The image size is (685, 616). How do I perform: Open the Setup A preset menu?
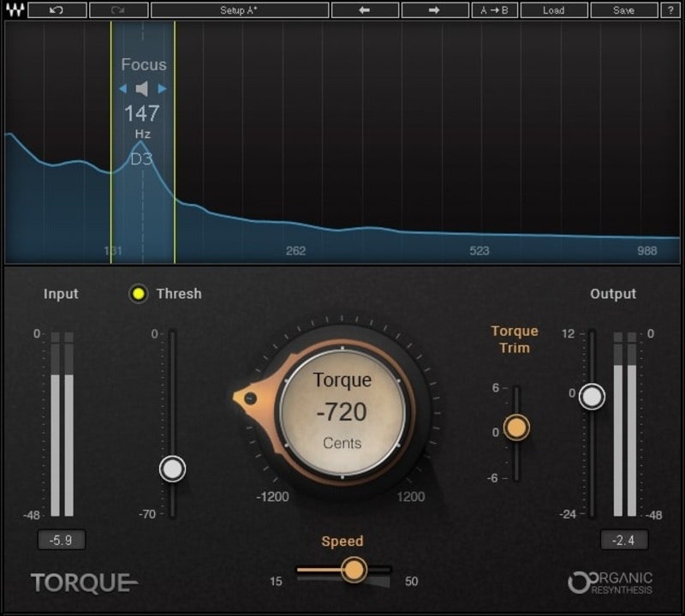click(x=239, y=10)
